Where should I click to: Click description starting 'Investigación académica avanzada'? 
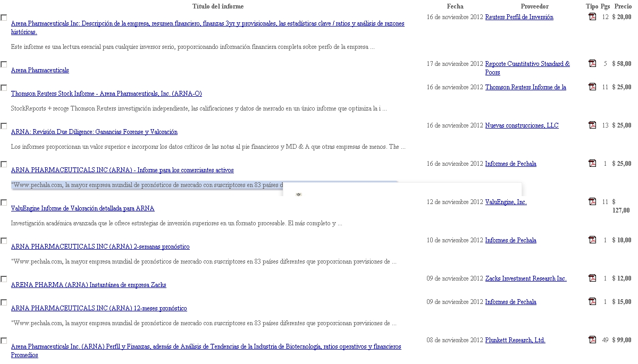point(177,223)
